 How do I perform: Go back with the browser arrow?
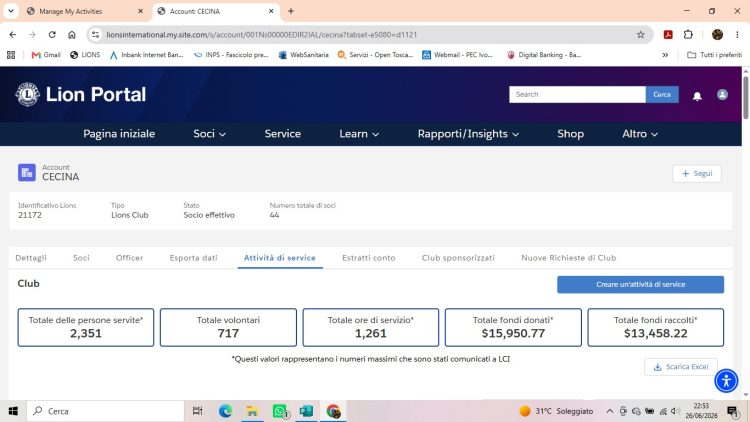12,34
